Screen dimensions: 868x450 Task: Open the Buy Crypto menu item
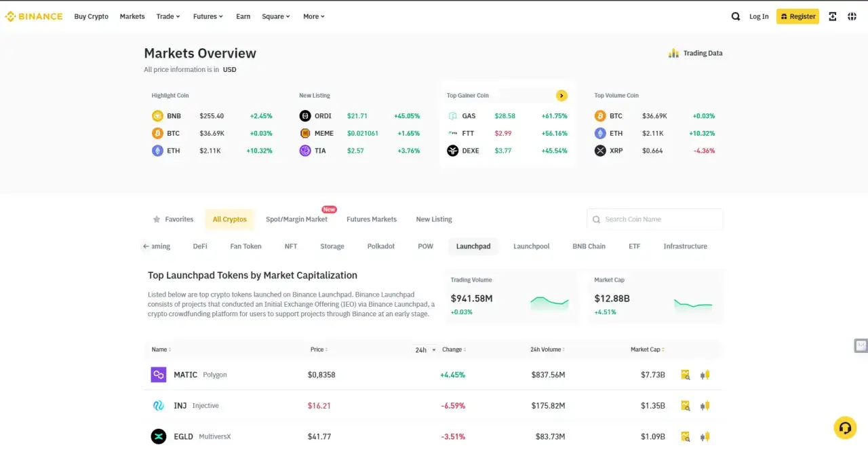pyautogui.click(x=91, y=16)
